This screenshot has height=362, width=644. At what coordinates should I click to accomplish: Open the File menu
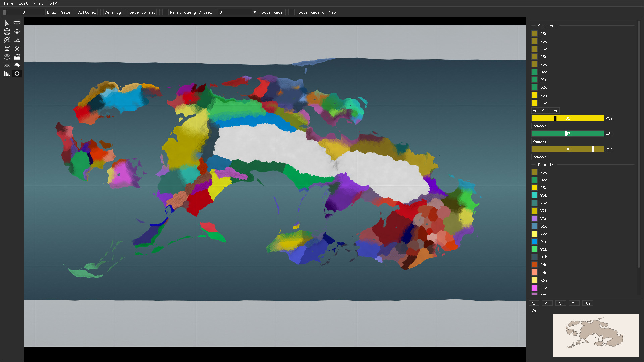tap(9, 3)
